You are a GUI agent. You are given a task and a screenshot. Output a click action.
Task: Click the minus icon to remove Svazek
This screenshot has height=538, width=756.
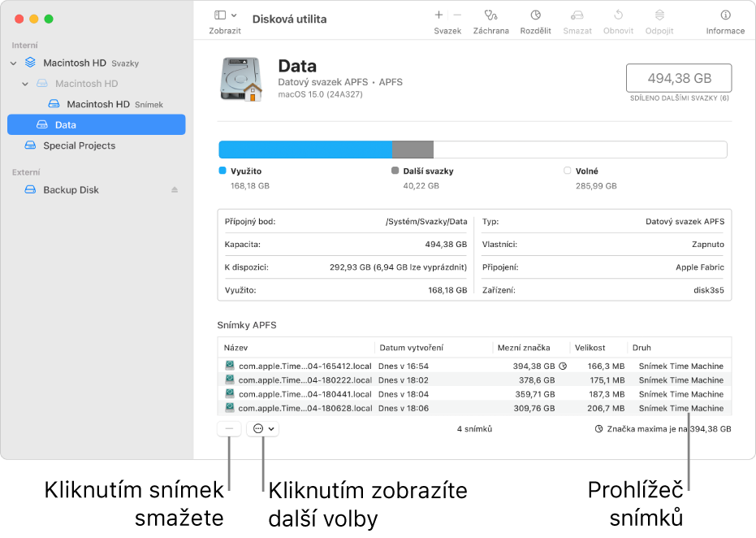[457, 15]
